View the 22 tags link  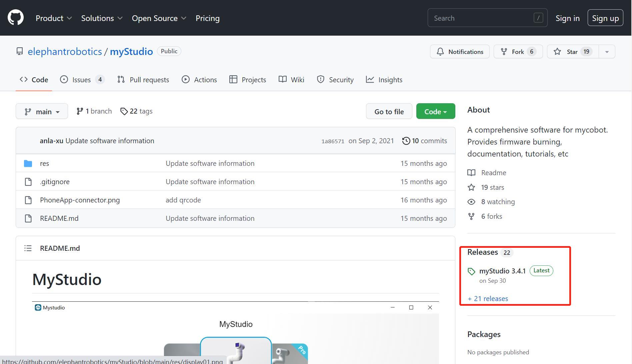pos(136,111)
